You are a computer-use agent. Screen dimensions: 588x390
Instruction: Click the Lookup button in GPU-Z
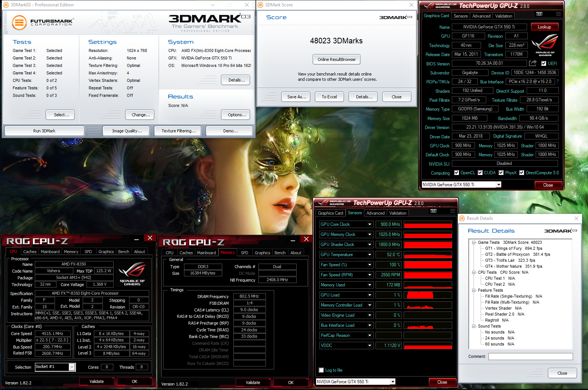(544, 27)
